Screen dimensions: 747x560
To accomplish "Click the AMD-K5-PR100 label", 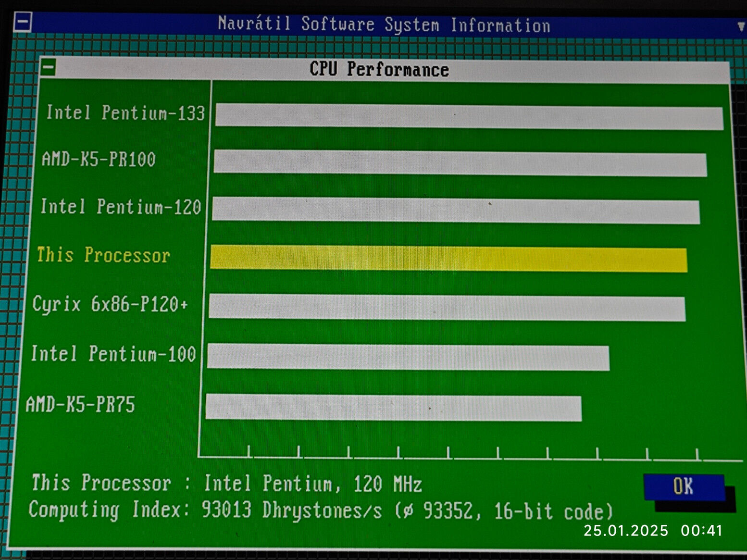I will pos(99,159).
